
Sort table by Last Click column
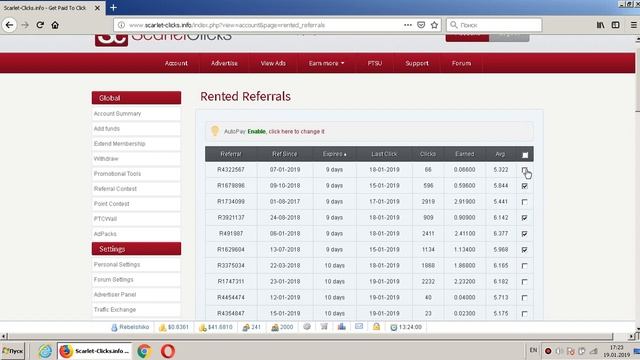(384, 154)
